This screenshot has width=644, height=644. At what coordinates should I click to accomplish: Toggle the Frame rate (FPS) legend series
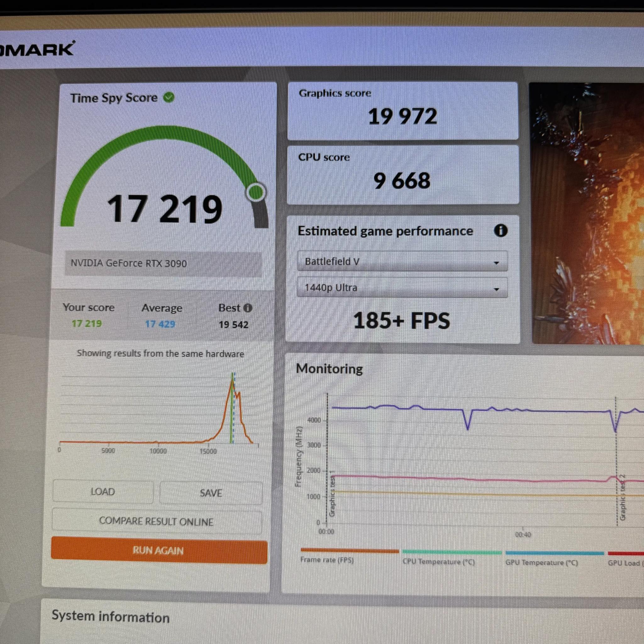pos(349,556)
